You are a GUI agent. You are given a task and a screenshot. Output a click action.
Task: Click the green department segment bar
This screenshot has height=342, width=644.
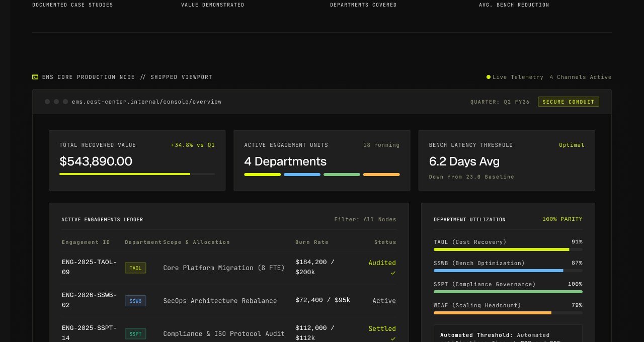coord(342,175)
